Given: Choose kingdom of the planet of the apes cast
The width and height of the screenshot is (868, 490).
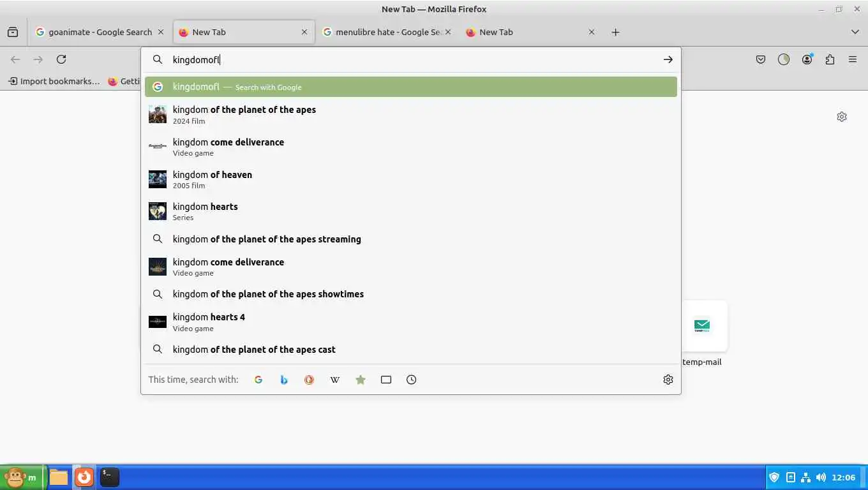Looking at the screenshot, I should [x=411, y=350].
